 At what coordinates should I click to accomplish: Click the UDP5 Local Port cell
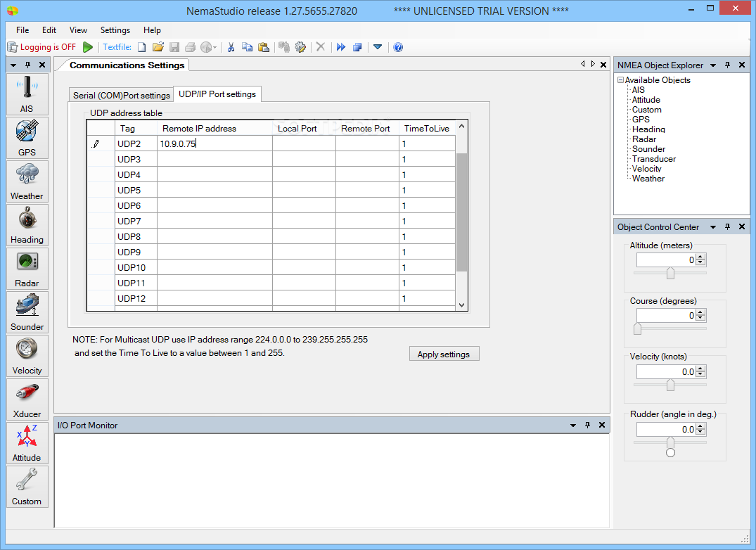click(x=305, y=190)
